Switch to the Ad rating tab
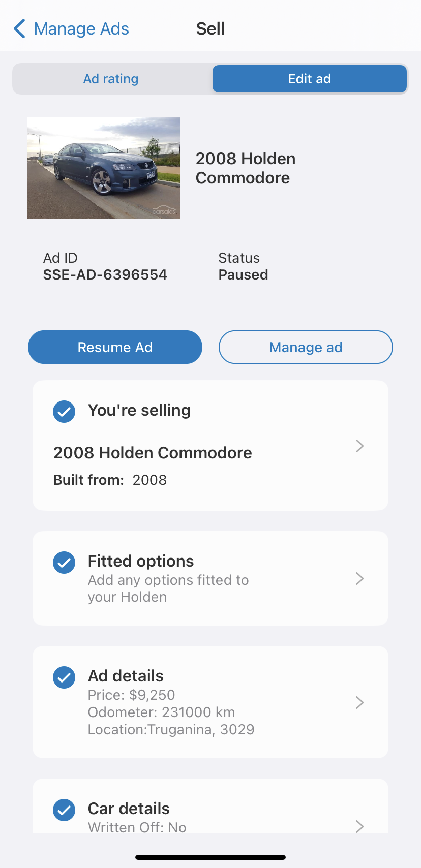 pyautogui.click(x=111, y=79)
